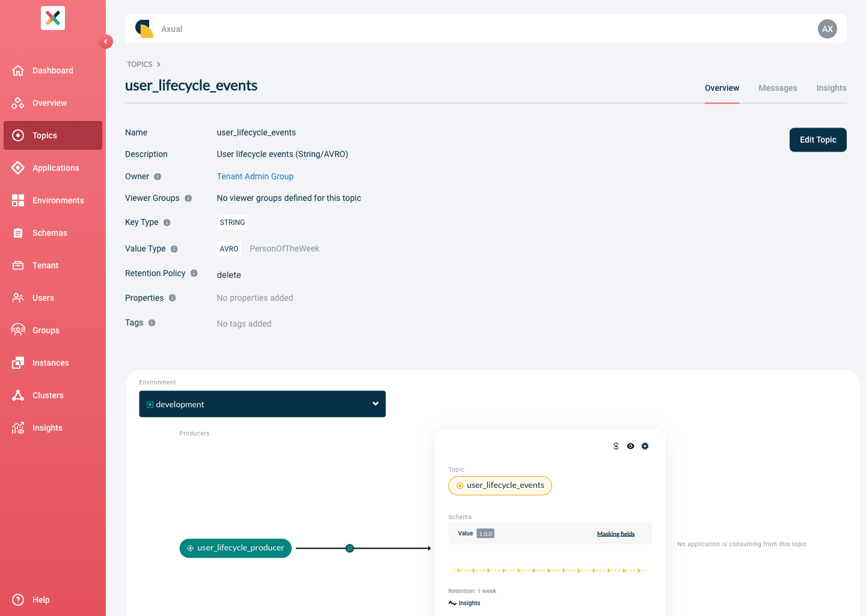Click the Clusters icon in sidebar
The height and width of the screenshot is (616, 866).
pos(18,395)
